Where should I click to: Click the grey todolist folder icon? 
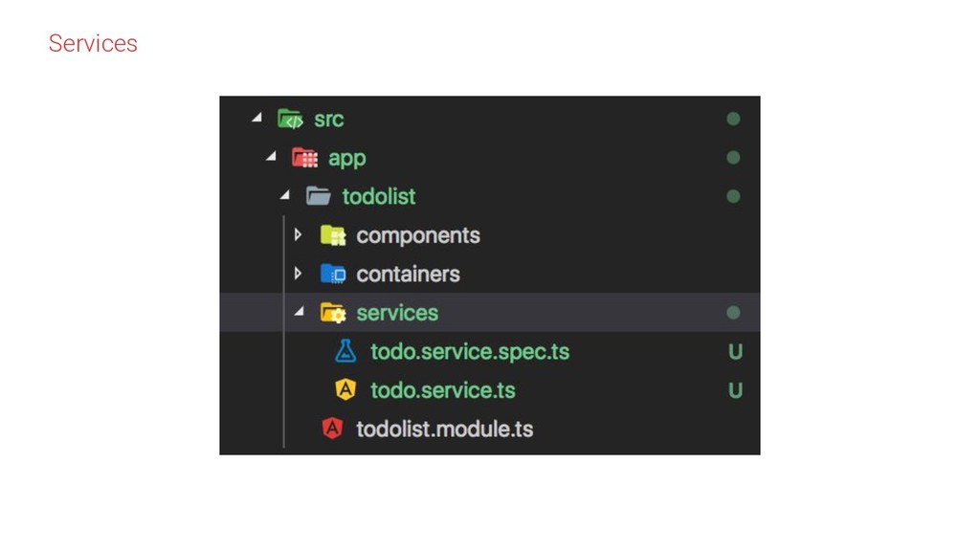[x=318, y=197]
